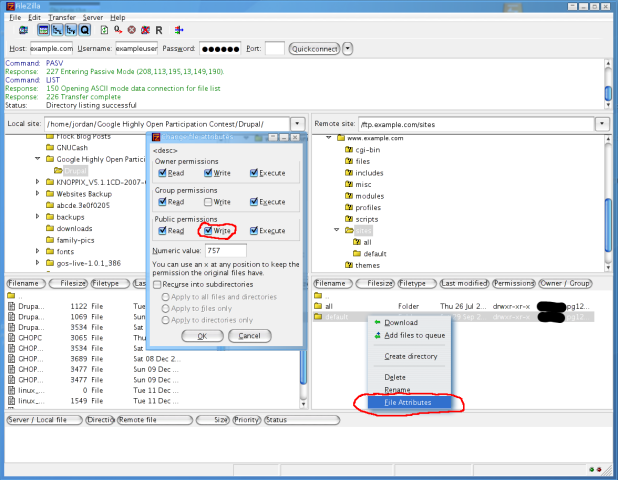Cancel current operation red icon

pyautogui.click(x=132, y=30)
